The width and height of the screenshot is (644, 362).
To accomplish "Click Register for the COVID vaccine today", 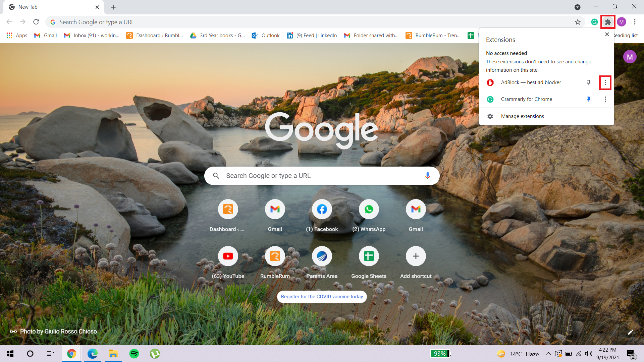I will (322, 297).
